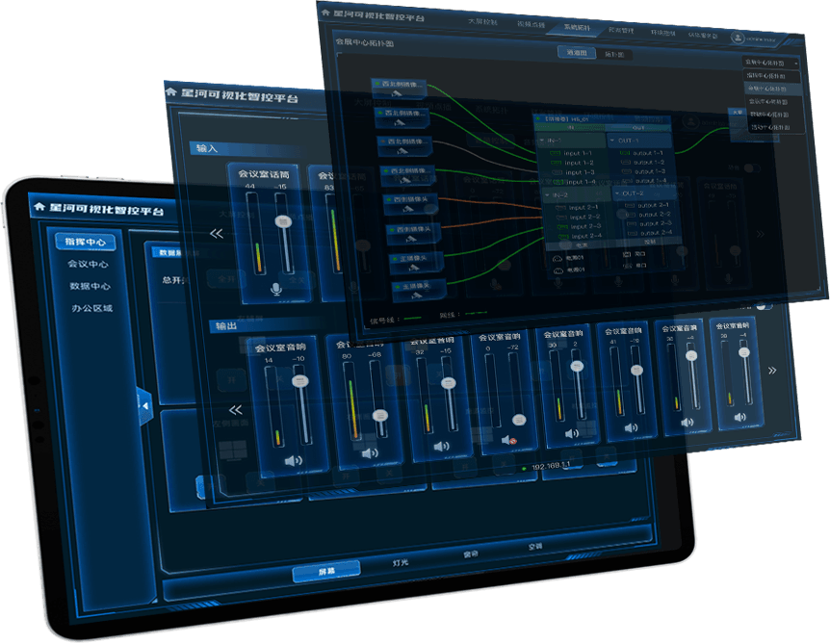The image size is (830, 644).
Task: Select port 'output 1-1' in the device node
Action: coord(642,153)
